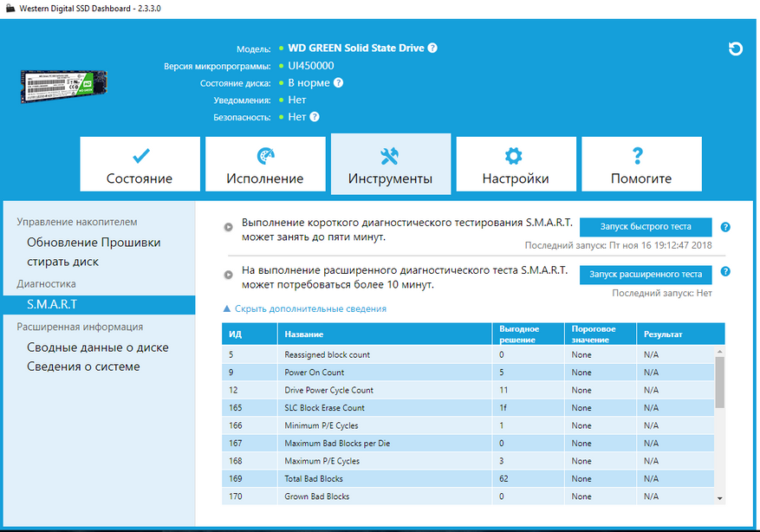Open the «Настройки» tab
The image size is (760, 532).
point(515,164)
